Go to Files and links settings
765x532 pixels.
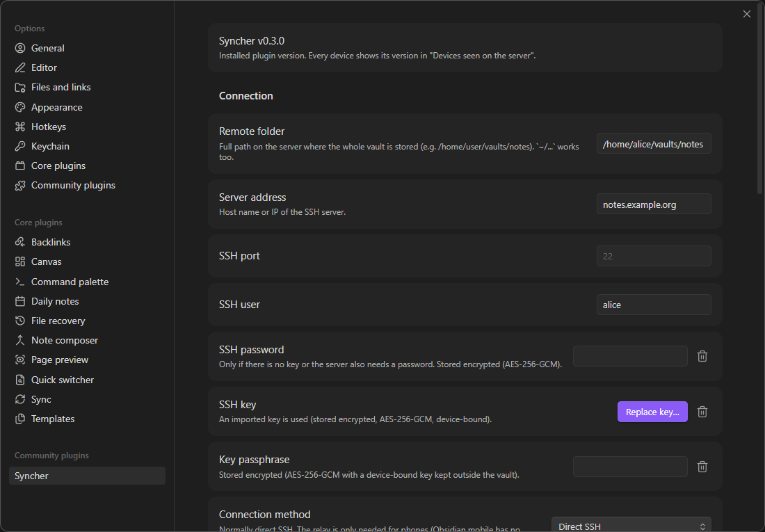[x=88, y=88]
